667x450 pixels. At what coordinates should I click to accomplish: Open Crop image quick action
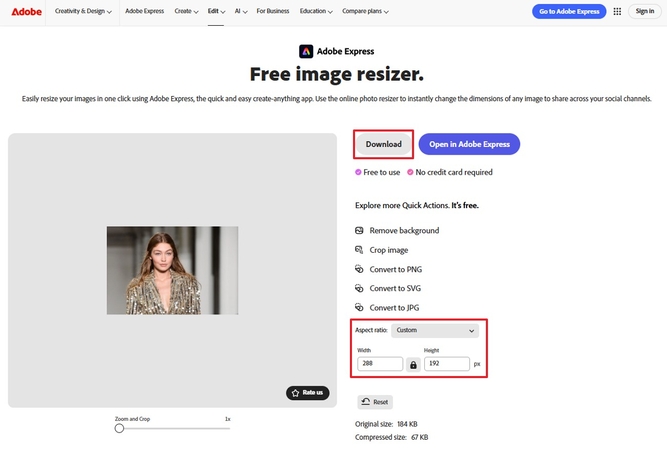coord(389,250)
